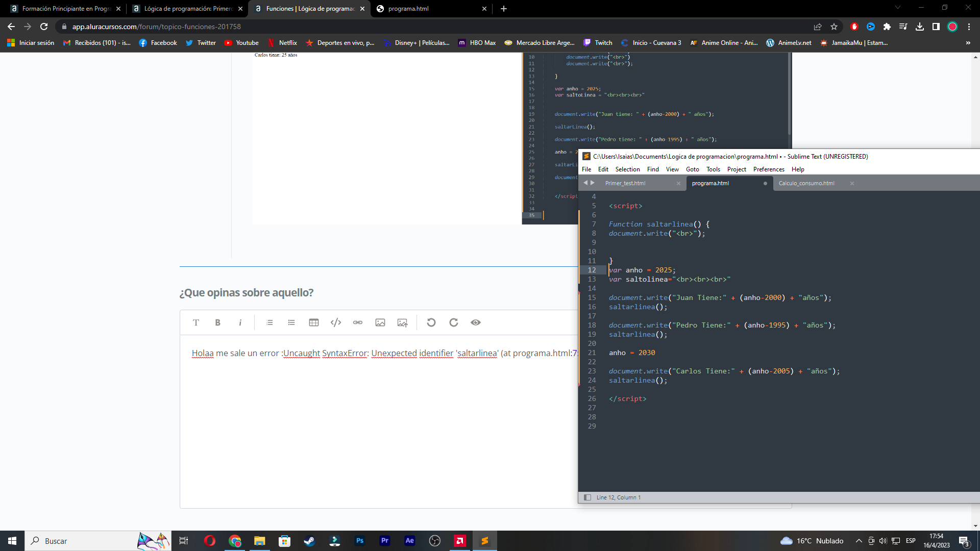
Task: Open File Explorer from taskbar
Action: tap(260, 541)
